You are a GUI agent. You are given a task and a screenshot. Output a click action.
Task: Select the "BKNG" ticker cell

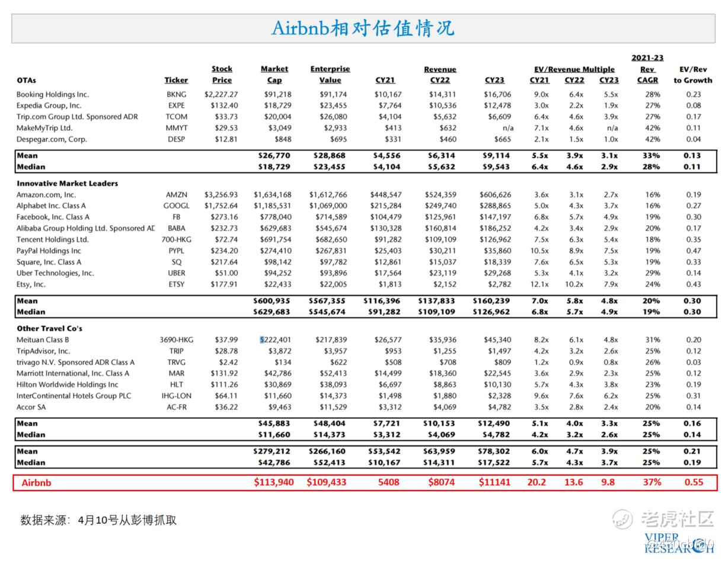tap(176, 94)
